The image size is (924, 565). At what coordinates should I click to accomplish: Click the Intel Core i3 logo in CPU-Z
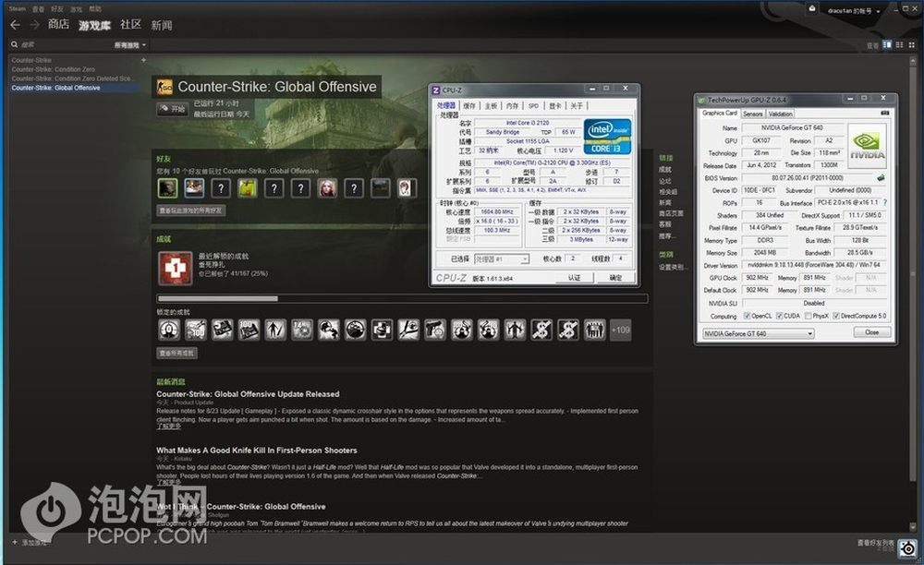[x=607, y=137]
